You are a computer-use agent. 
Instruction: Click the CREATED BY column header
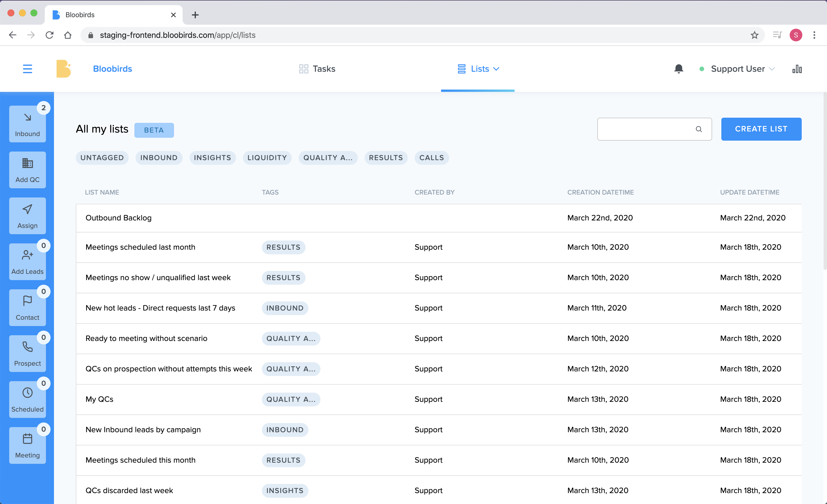(x=434, y=192)
